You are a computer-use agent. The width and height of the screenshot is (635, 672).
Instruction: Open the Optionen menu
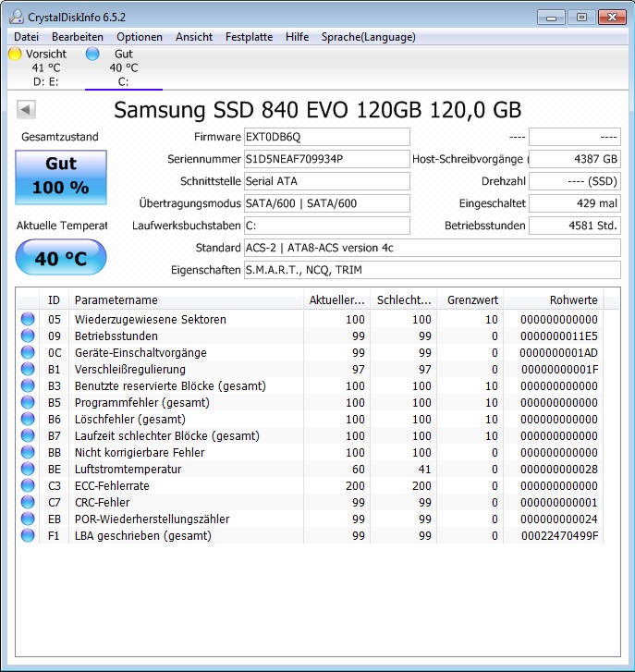coord(140,37)
